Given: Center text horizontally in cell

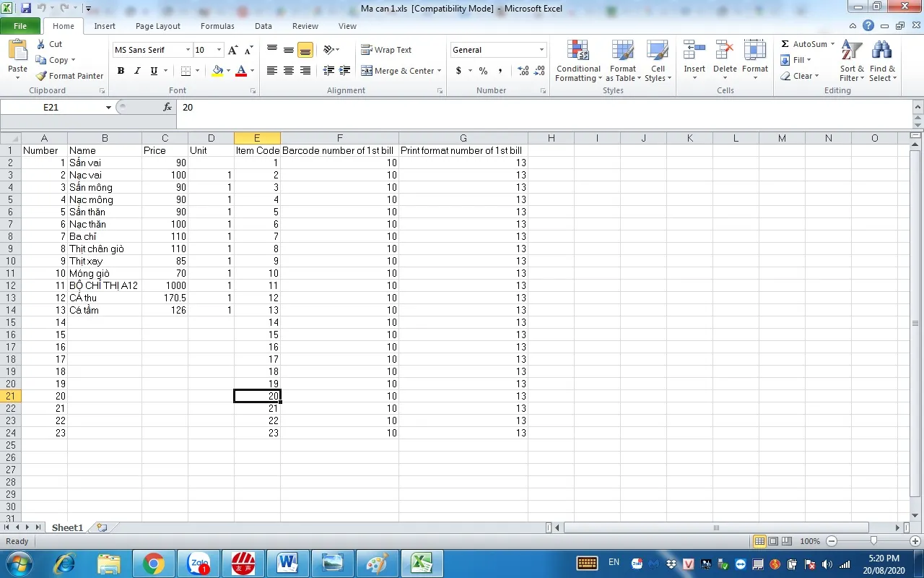Looking at the screenshot, I should click(x=289, y=71).
